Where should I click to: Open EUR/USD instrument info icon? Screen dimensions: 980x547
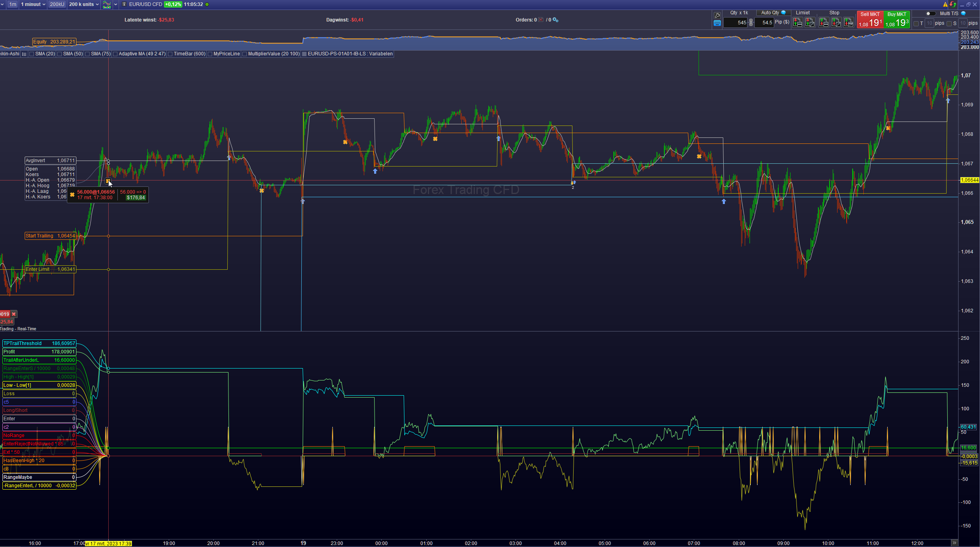coord(124,4)
